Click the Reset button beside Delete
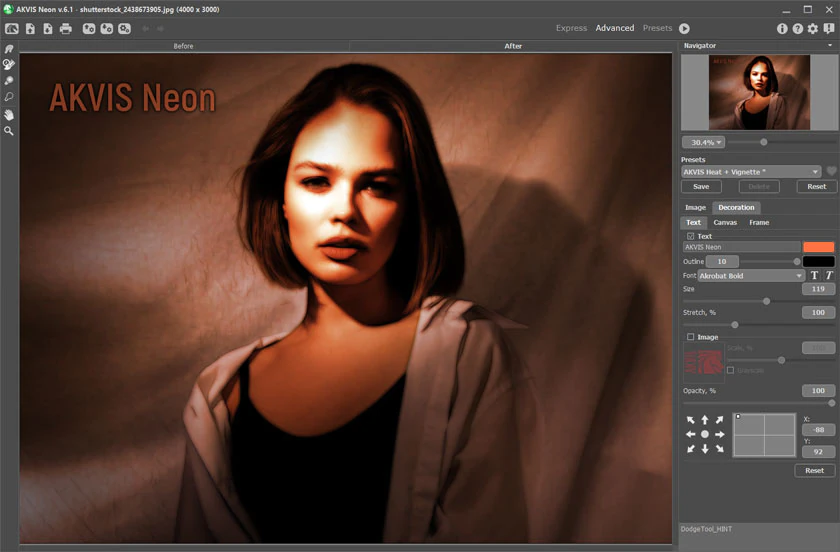 (x=816, y=187)
